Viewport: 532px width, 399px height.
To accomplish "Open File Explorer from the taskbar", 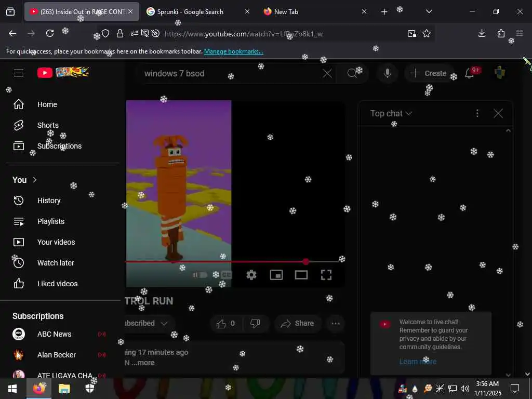I will click(64, 389).
